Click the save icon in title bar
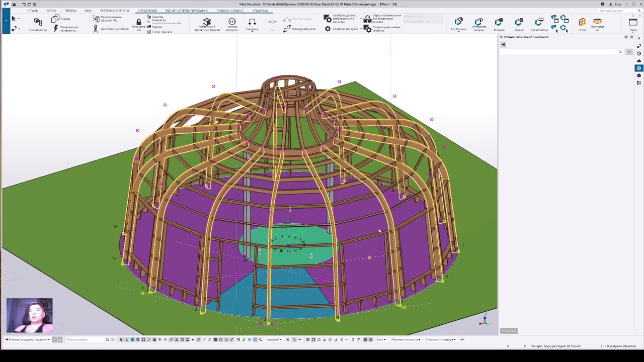This screenshot has height=362, width=644. pyautogui.click(x=14, y=4)
